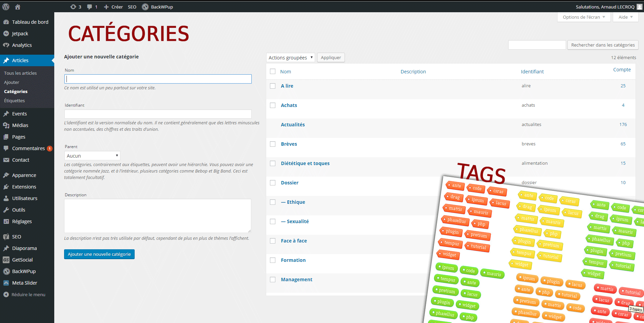644x323 pixels.
Task: Open the Actions groupées dropdown
Action: pyautogui.click(x=290, y=58)
